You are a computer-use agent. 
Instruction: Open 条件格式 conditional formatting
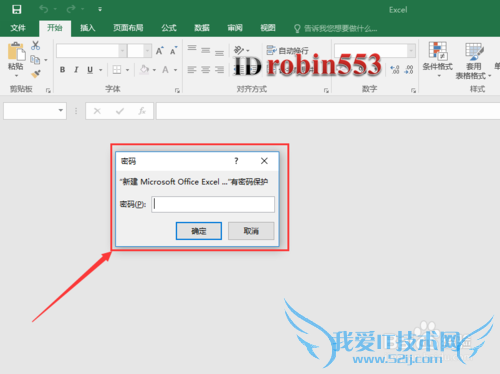(438, 60)
